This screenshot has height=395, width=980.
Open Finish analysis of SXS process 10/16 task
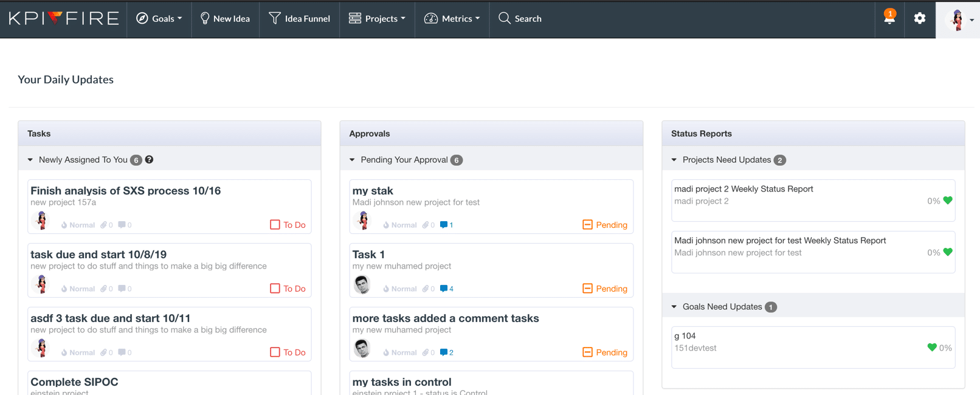[126, 191]
